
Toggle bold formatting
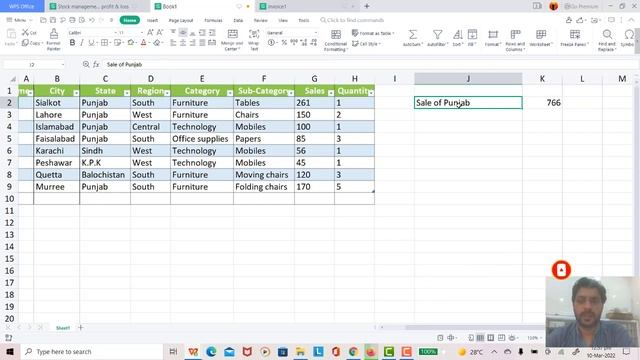72,42
